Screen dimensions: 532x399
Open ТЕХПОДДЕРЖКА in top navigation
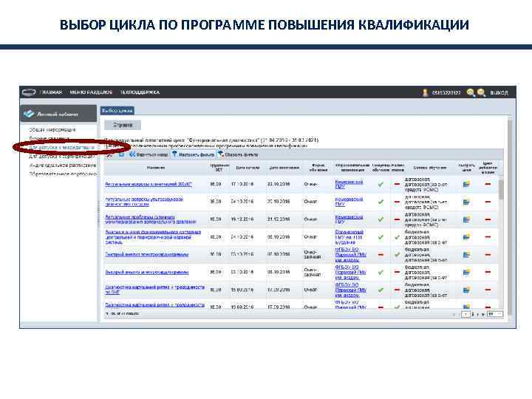pyautogui.click(x=140, y=92)
